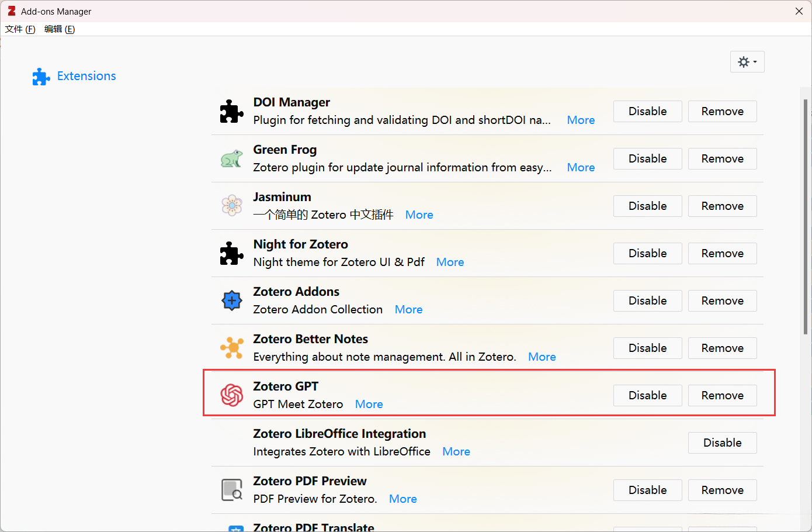Click the Green Frog plugin icon
This screenshot has width=812, height=532.
(231, 158)
